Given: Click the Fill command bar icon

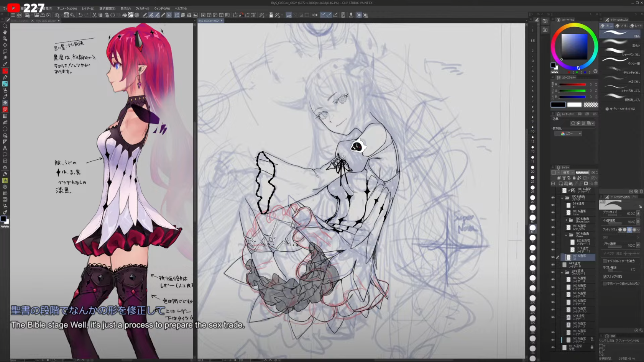Looking at the screenshot, I should pos(125,15).
